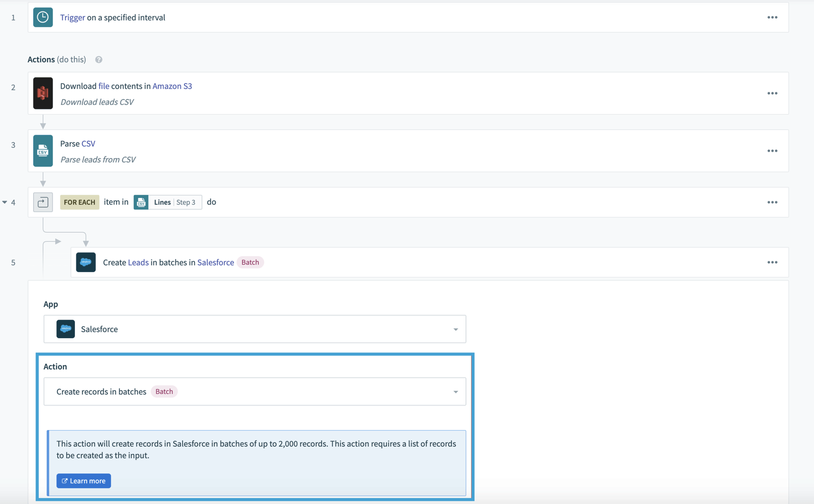This screenshot has height=504, width=814.
Task: Open the App dropdown showing Salesforce
Action: [255, 329]
